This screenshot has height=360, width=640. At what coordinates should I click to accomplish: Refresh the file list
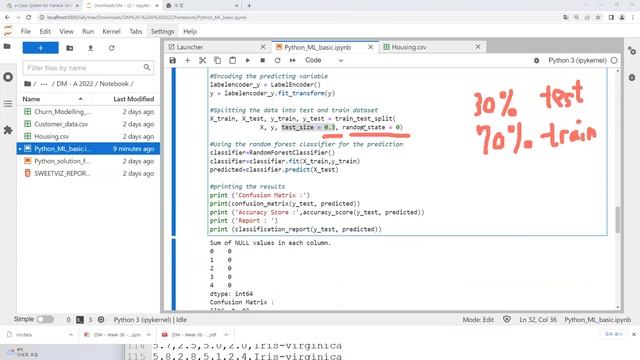(x=111, y=48)
